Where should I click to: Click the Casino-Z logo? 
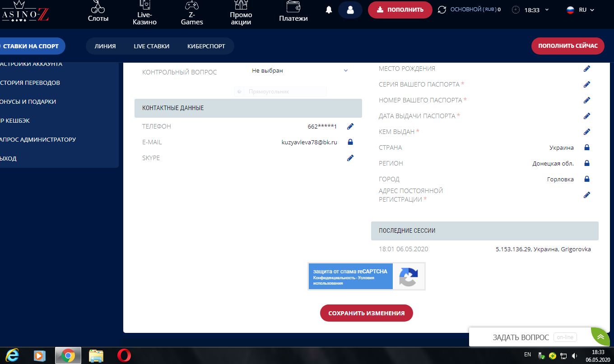(x=24, y=12)
